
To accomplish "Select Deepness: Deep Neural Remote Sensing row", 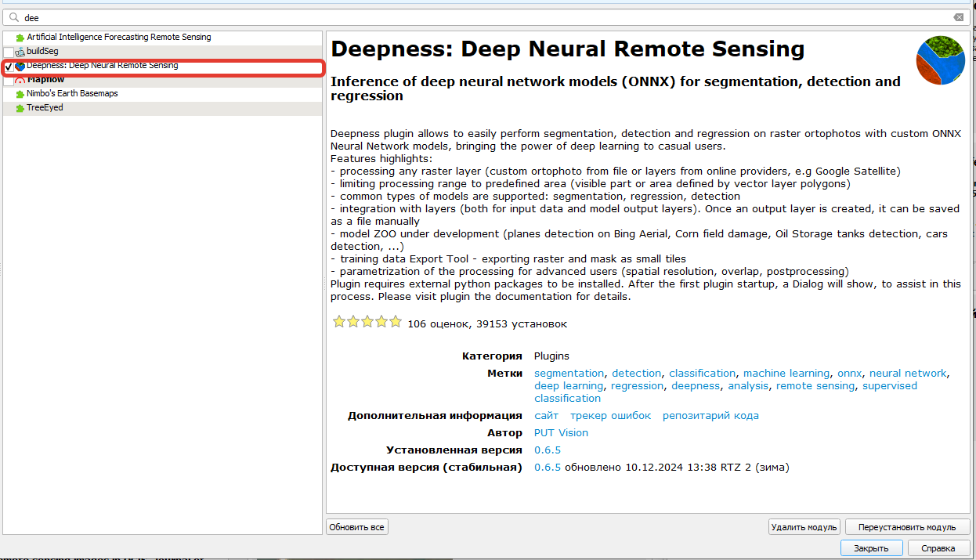I will tap(162, 67).
